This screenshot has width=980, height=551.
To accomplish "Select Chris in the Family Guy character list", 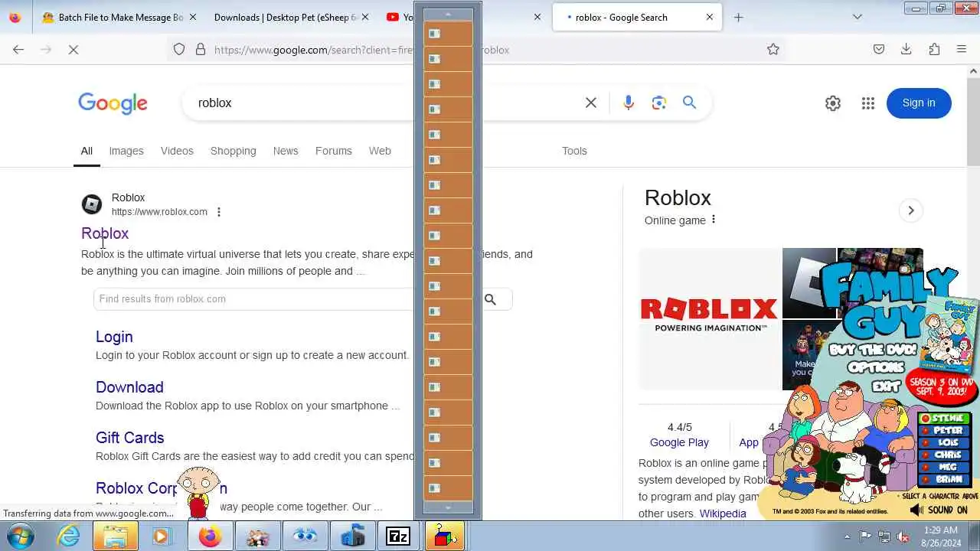I will point(945,455).
